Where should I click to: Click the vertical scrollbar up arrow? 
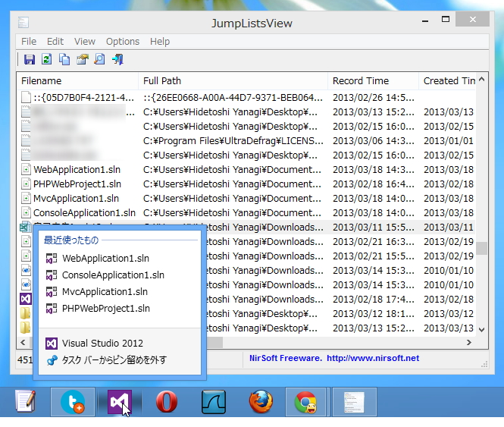point(481,79)
